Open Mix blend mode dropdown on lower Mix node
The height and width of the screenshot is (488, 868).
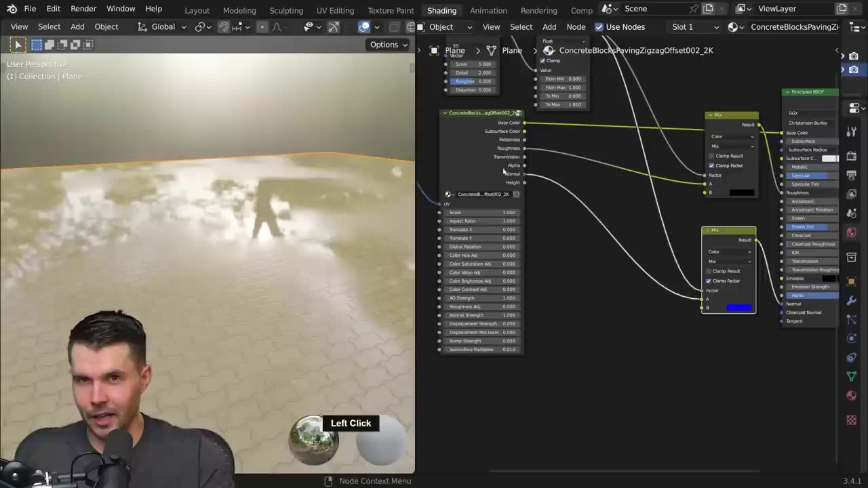tap(729, 262)
